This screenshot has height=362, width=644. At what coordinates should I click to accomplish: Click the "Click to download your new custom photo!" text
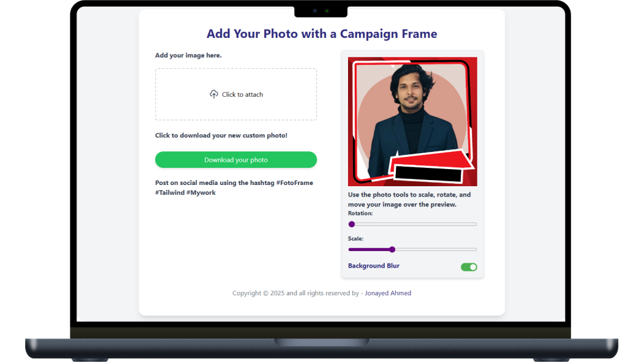click(221, 135)
